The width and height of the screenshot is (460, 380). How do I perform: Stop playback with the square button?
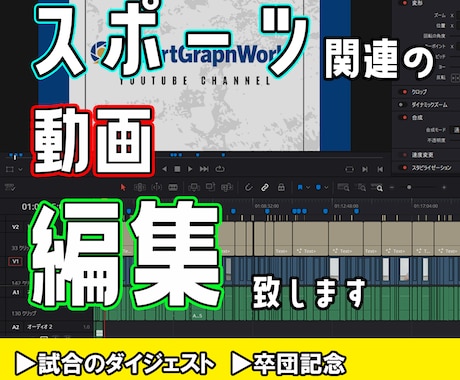click(x=177, y=169)
